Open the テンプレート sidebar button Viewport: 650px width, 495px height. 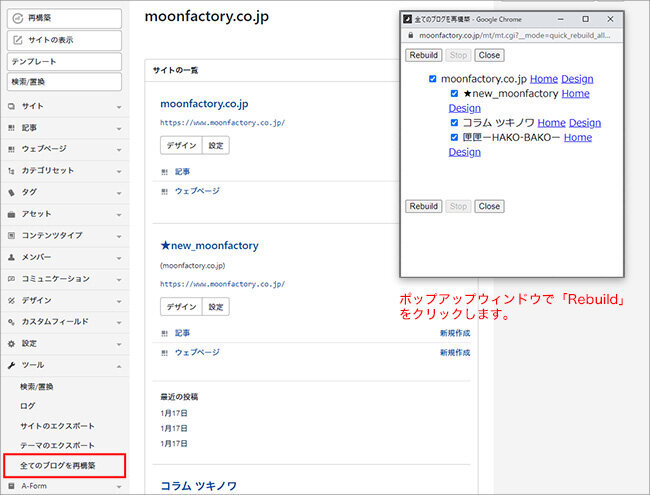(64, 62)
